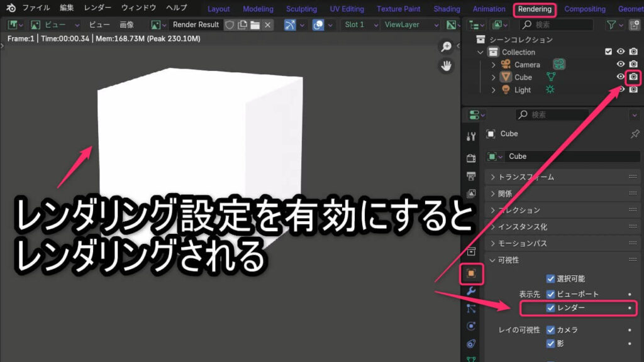
Task: Hide Collection in viewport eye icon
Action: [621, 52]
